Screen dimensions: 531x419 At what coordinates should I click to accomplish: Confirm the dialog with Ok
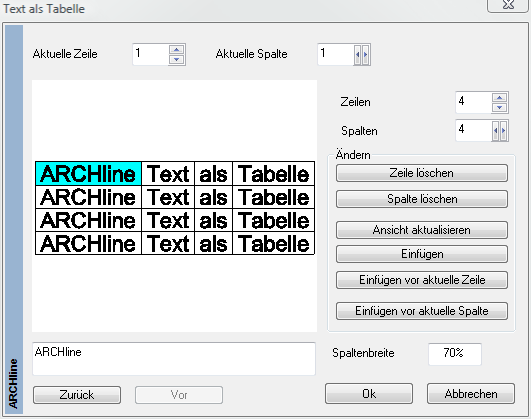(x=369, y=394)
